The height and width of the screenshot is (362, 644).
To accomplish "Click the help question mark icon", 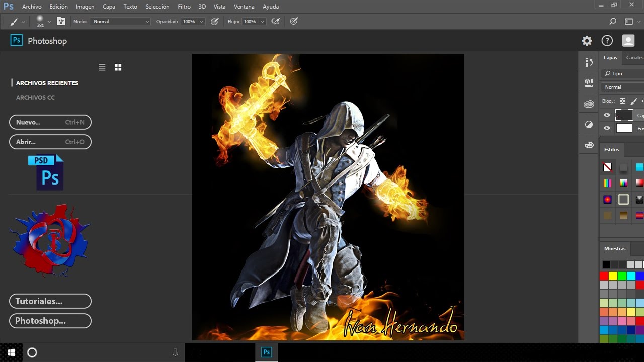I will 607,41.
